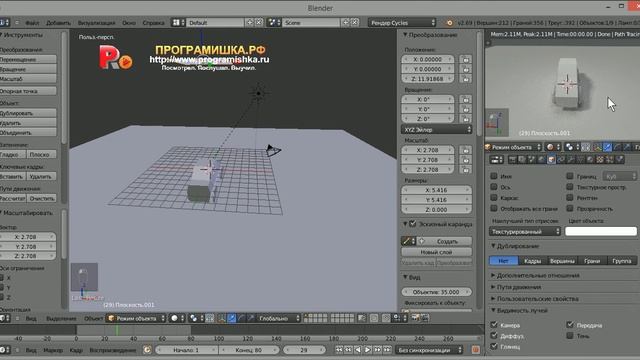This screenshot has width=640, height=360.
Task: Open Без синхронизации sync dropdown
Action: point(429,350)
